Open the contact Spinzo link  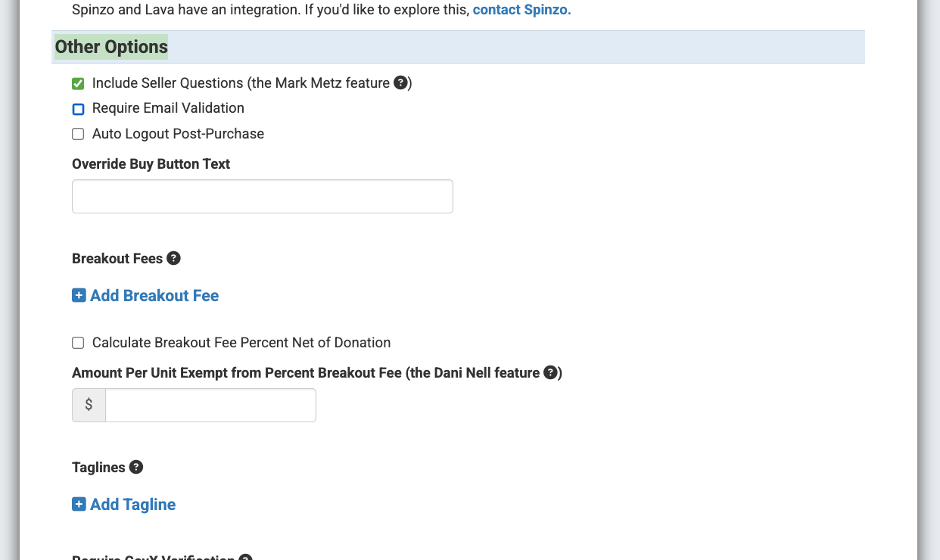pyautogui.click(x=521, y=11)
